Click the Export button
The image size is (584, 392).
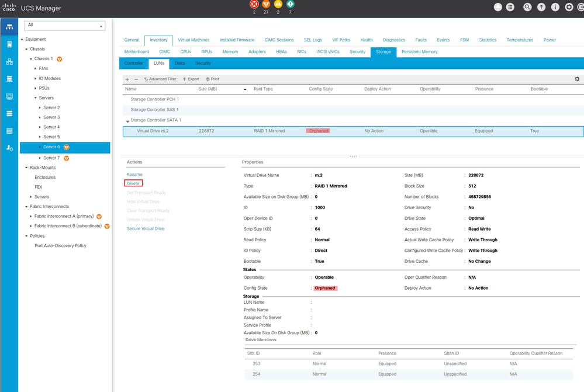click(191, 79)
